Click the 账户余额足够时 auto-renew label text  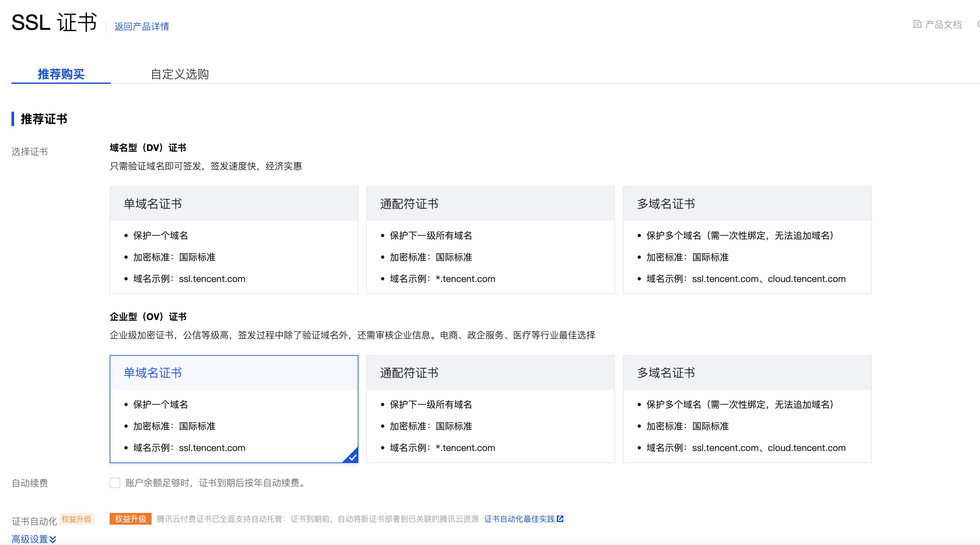(215, 482)
